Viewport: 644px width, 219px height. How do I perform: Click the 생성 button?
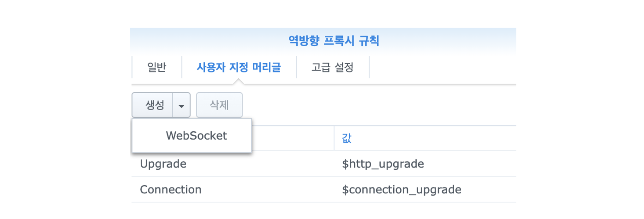tap(153, 105)
